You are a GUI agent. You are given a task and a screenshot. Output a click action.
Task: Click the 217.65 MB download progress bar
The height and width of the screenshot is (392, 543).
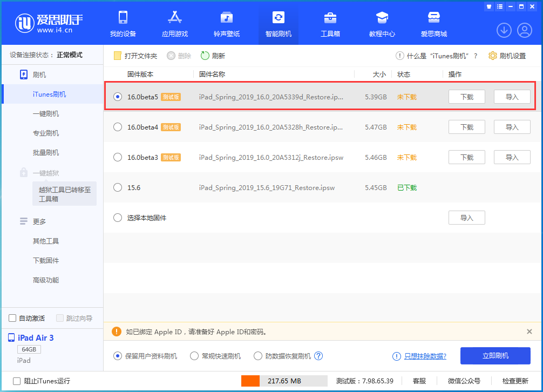pyautogui.click(x=284, y=381)
